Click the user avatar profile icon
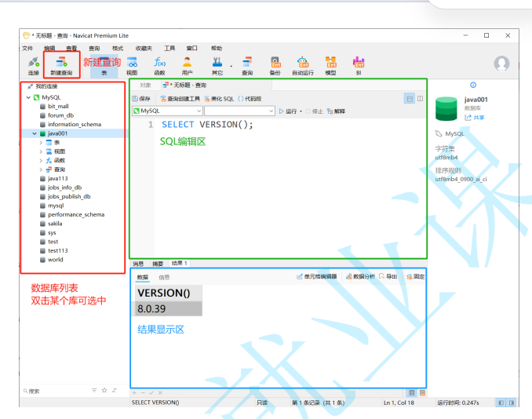Image resolution: width=532 pixels, height=419 pixels. point(501,64)
